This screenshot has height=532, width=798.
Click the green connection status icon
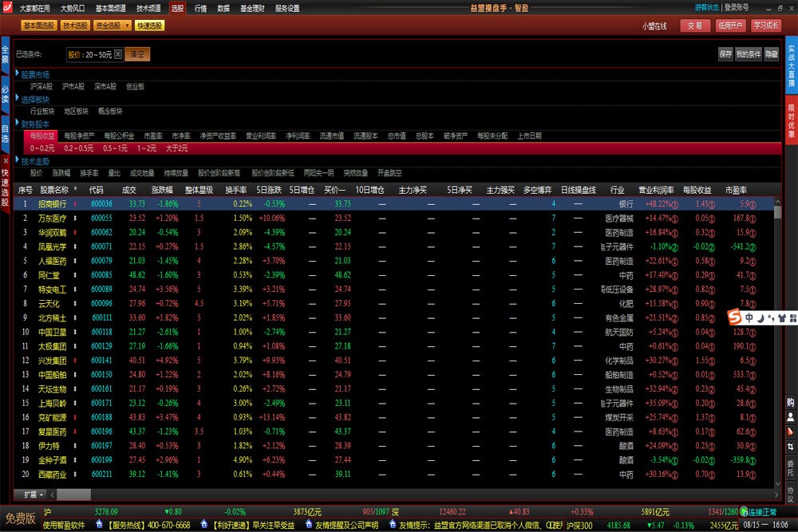pyautogui.click(x=744, y=511)
